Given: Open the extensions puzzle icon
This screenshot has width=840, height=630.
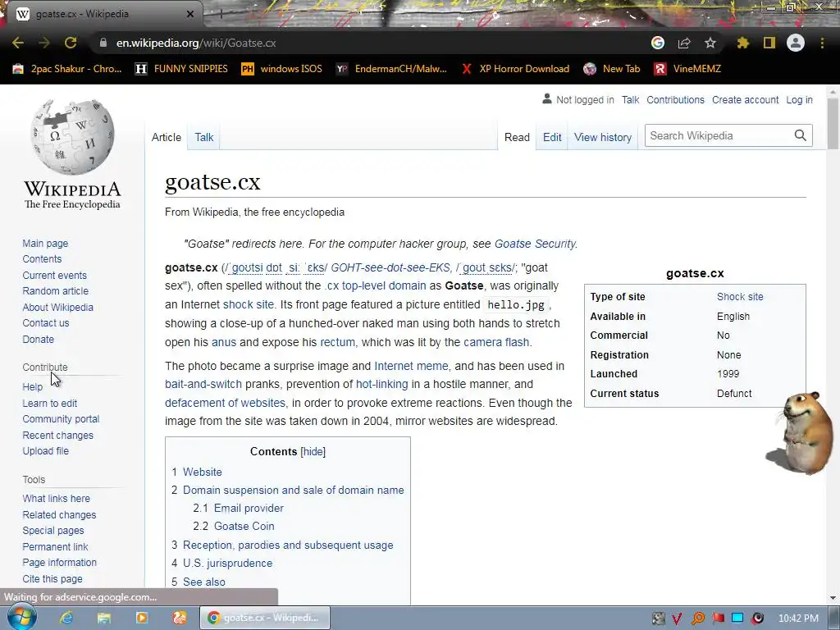Looking at the screenshot, I should 742,43.
